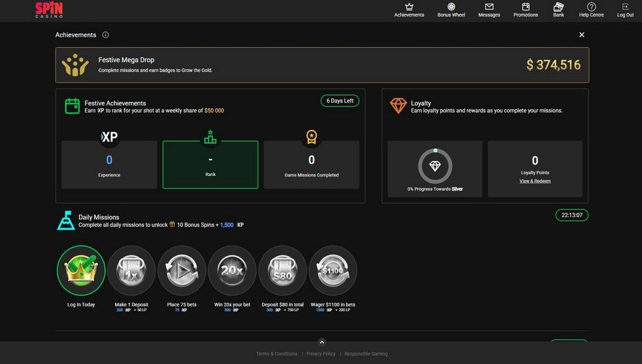Open the Help Centre question icon
The height and width of the screenshot is (364, 642).
591,7
